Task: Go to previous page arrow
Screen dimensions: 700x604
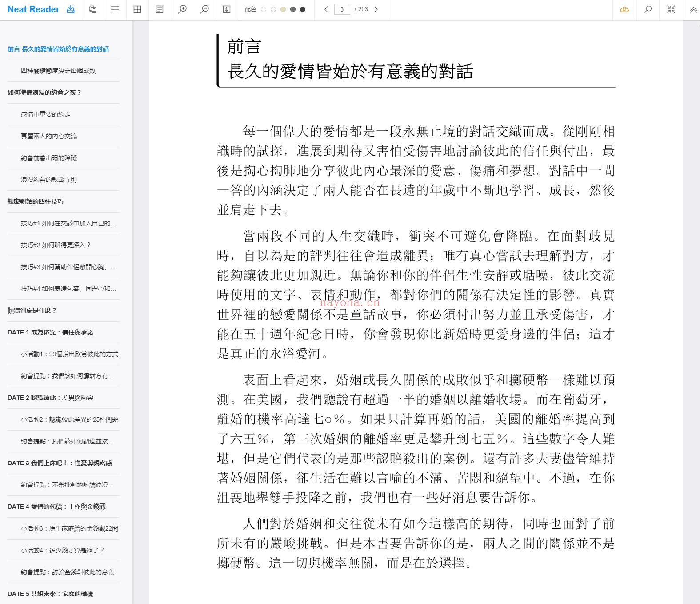Action: pyautogui.click(x=326, y=9)
